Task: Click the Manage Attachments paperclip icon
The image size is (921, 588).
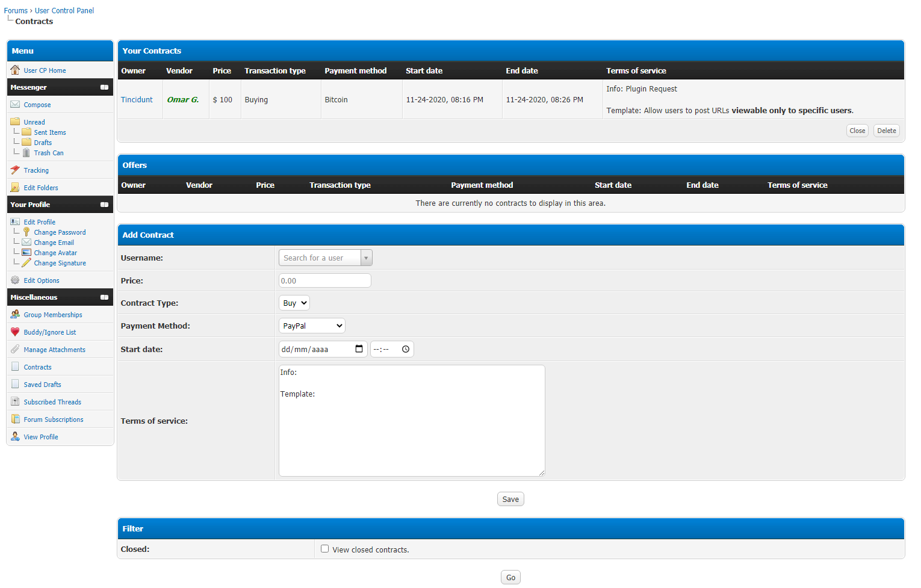Action: coord(15,350)
